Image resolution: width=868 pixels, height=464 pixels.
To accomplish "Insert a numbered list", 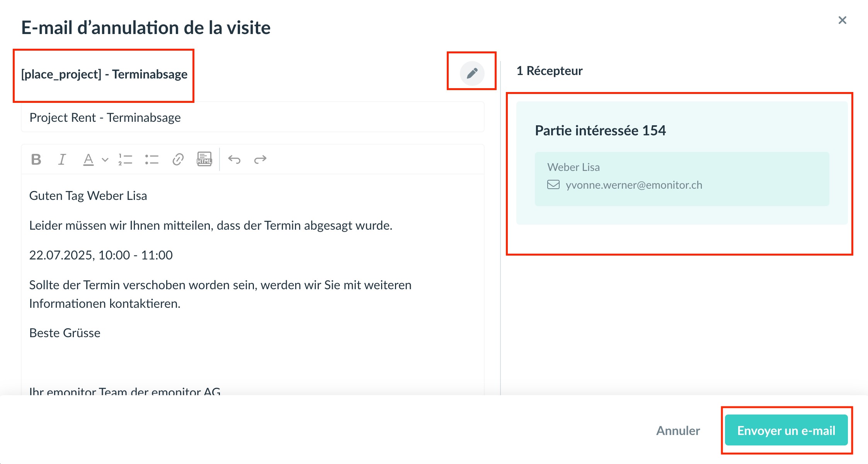I will coord(125,159).
